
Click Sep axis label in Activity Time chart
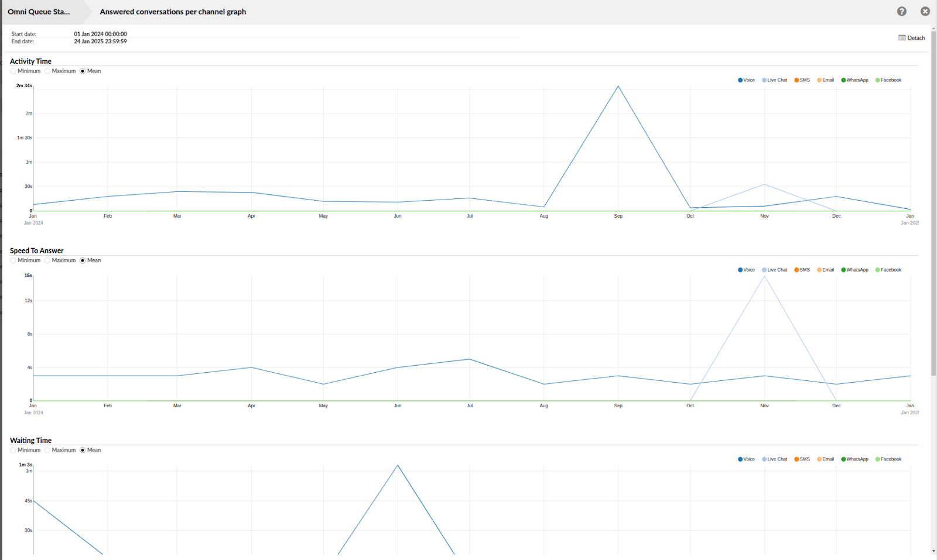[x=618, y=216]
